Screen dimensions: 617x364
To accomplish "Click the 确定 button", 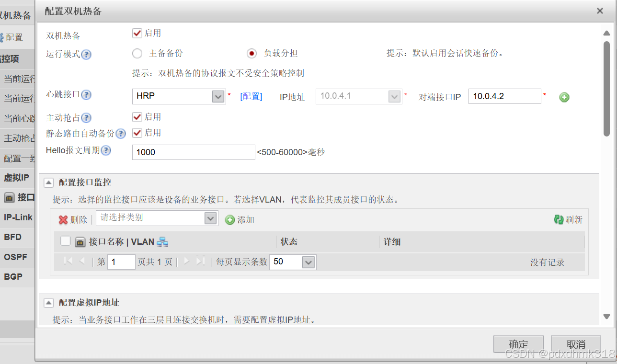I will click(x=518, y=344).
